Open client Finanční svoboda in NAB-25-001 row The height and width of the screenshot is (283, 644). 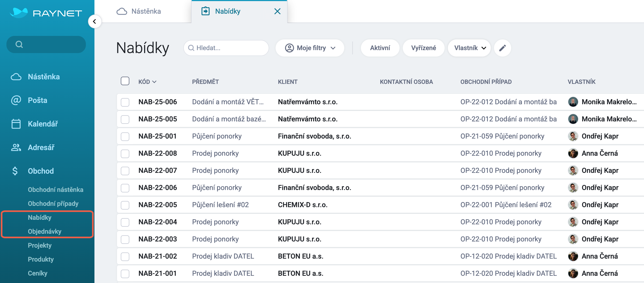[x=314, y=136]
